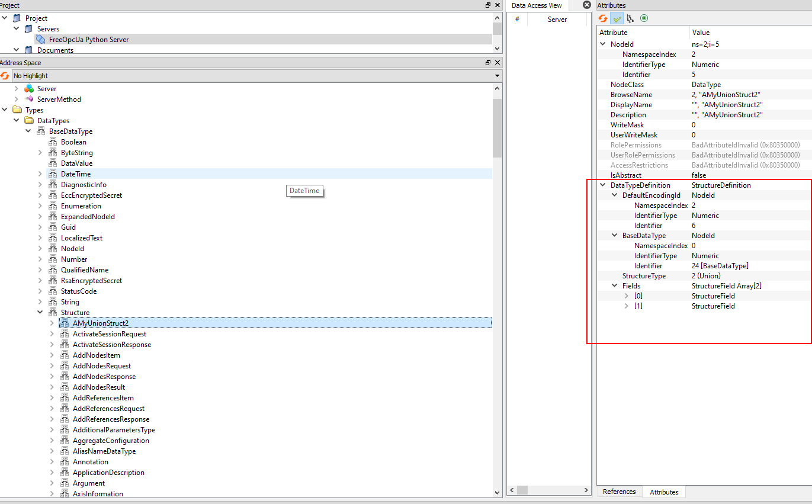Click the WriteMask attribute row
Screen dimensions: 812x504
point(704,125)
